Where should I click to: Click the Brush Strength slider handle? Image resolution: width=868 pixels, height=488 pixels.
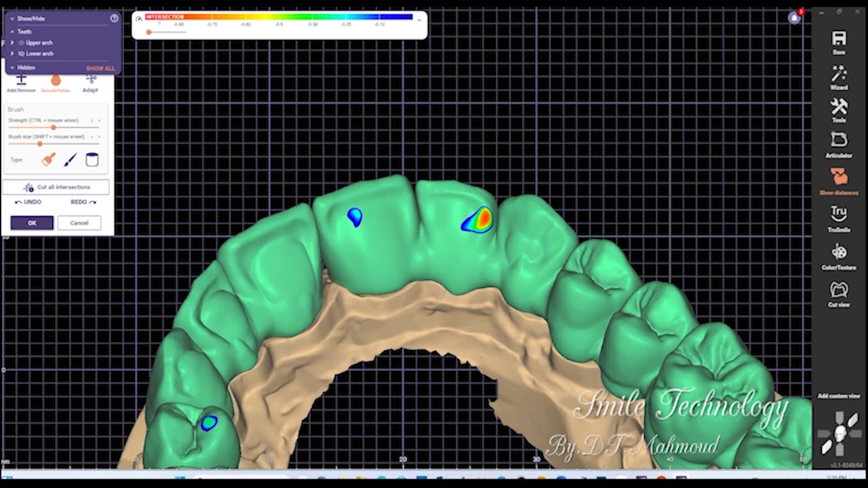pyautogui.click(x=54, y=127)
